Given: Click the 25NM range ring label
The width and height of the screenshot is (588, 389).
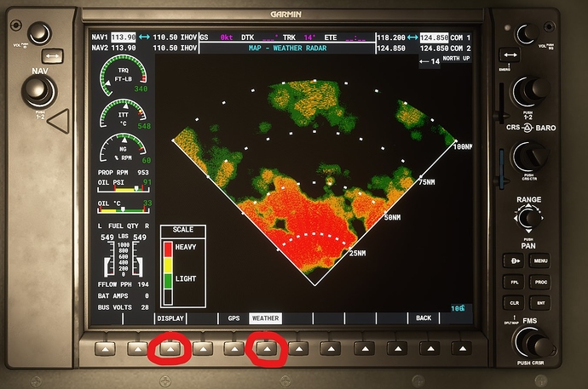Looking at the screenshot, I should [357, 254].
